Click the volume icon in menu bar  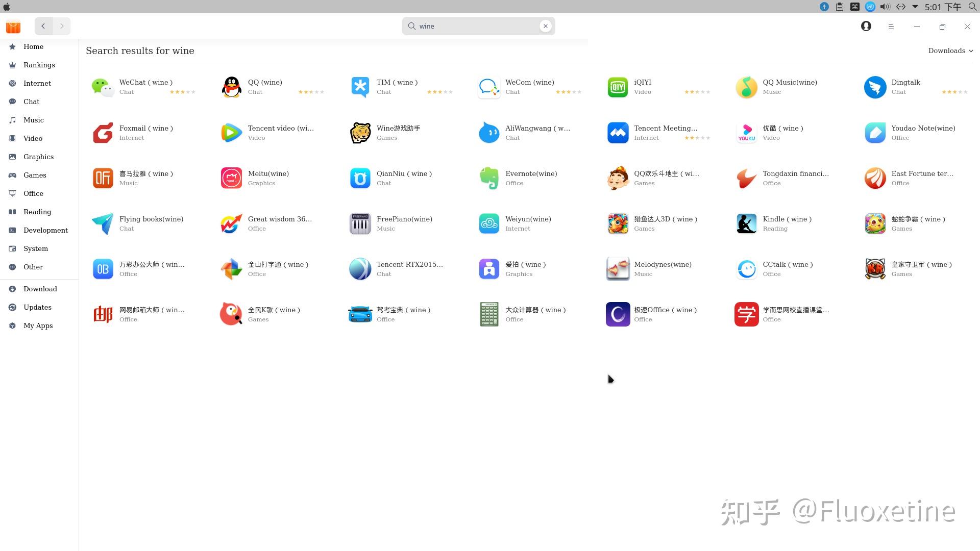click(x=884, y=7)
